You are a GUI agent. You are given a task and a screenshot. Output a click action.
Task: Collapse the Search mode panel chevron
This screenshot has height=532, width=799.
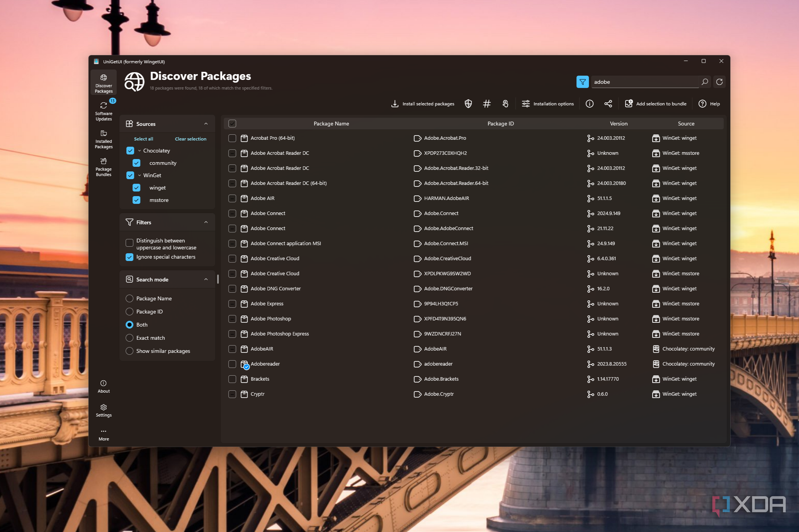pos(206,280)
